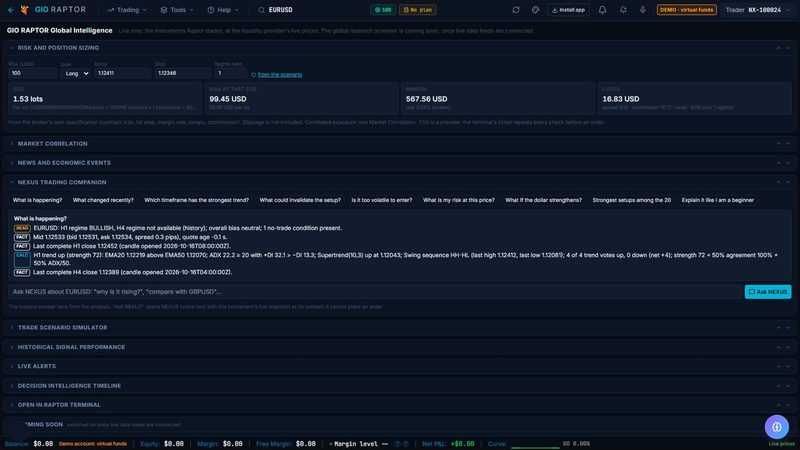Click the DEMO virtual funds badge
Image resolution: width=800 pixels, height=450 pixels.
(687, 10)
